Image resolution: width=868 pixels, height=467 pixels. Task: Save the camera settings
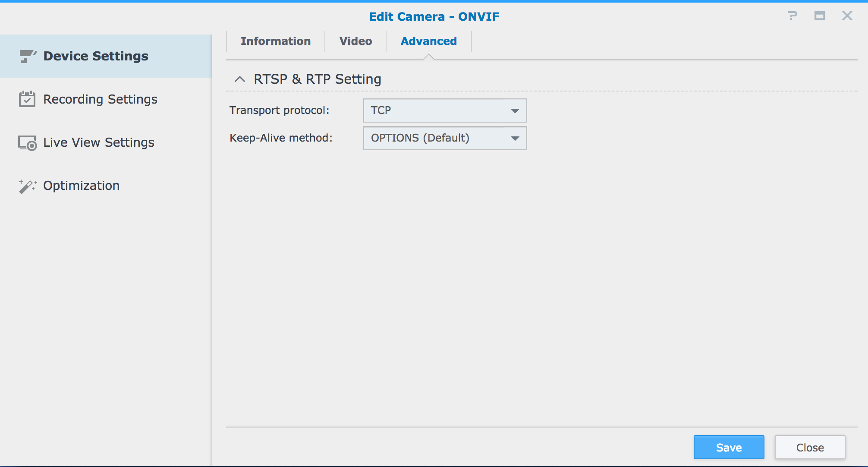[729, 447]
